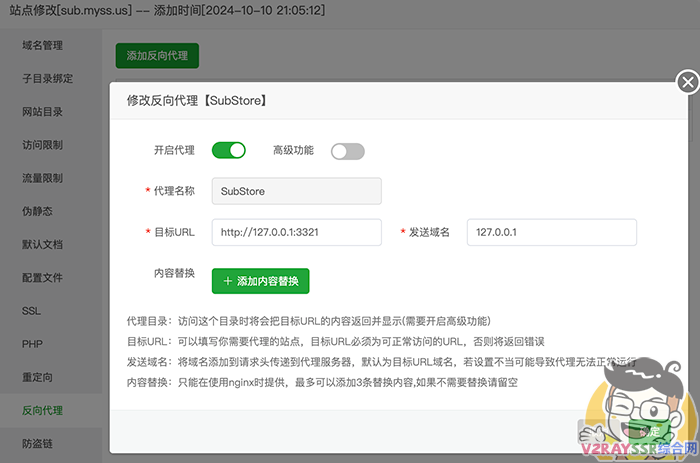Select the 默认文档 tab
The width and height of the screenshot is (700, 463).
pos(43,244)
